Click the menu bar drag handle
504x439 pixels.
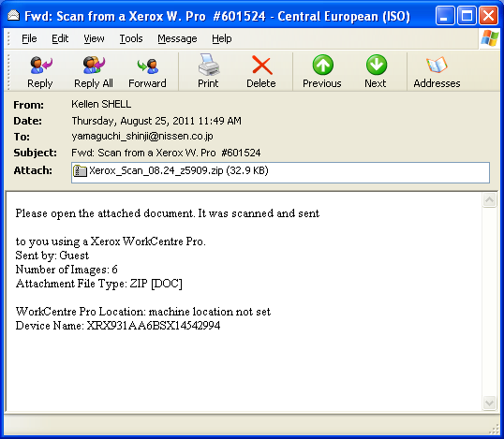tap(9, 39)
